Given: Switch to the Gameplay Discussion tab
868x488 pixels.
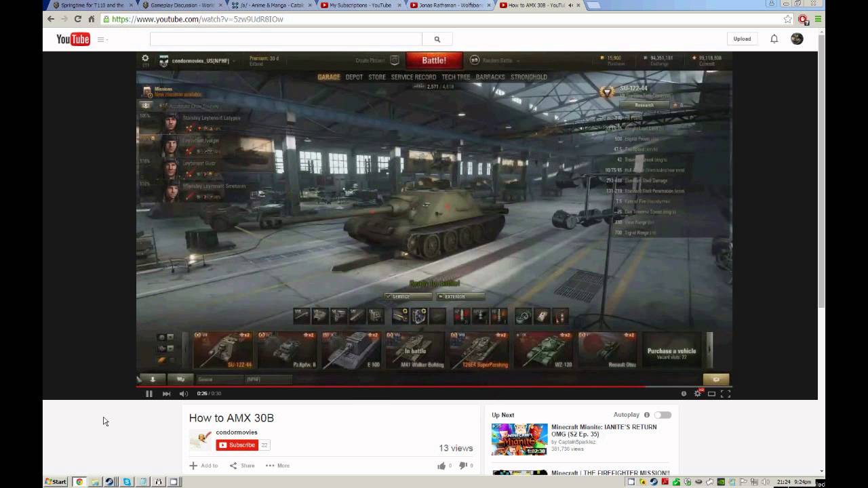Looking at the screenshot, I should [182, 5].
